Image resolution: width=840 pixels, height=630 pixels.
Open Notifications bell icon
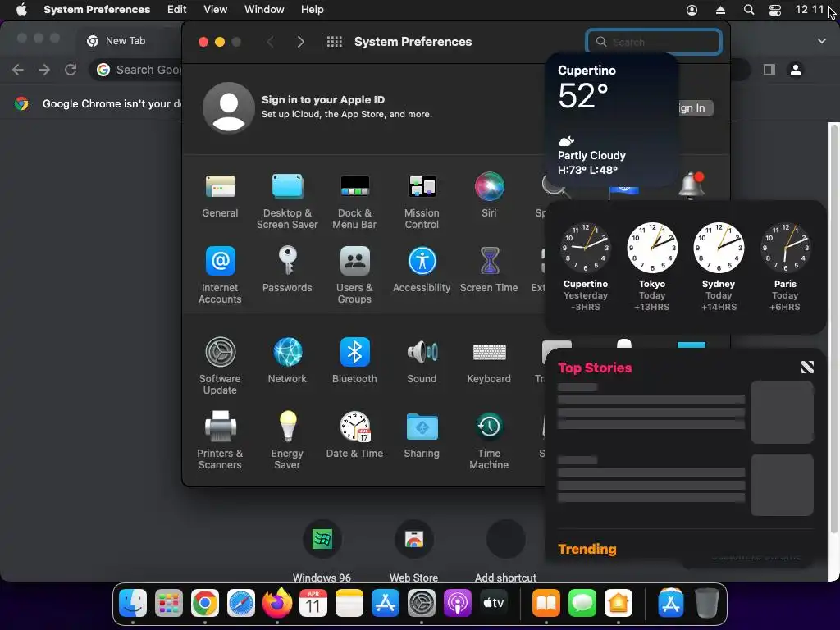tap(692, 185)
